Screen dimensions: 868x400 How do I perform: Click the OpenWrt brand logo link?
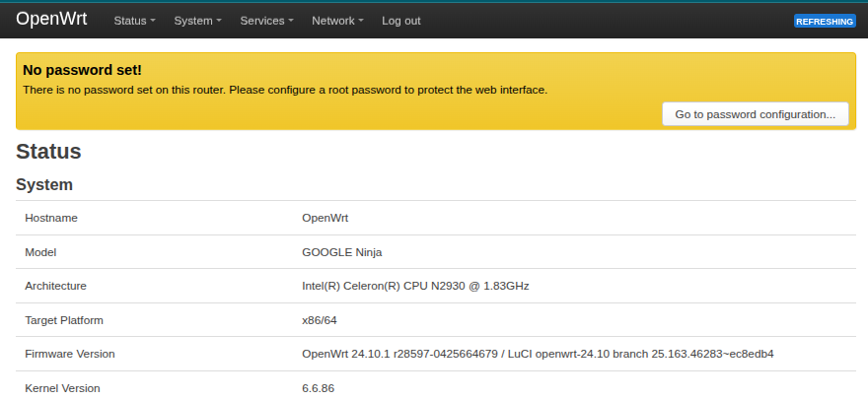(x=51, y=19)
